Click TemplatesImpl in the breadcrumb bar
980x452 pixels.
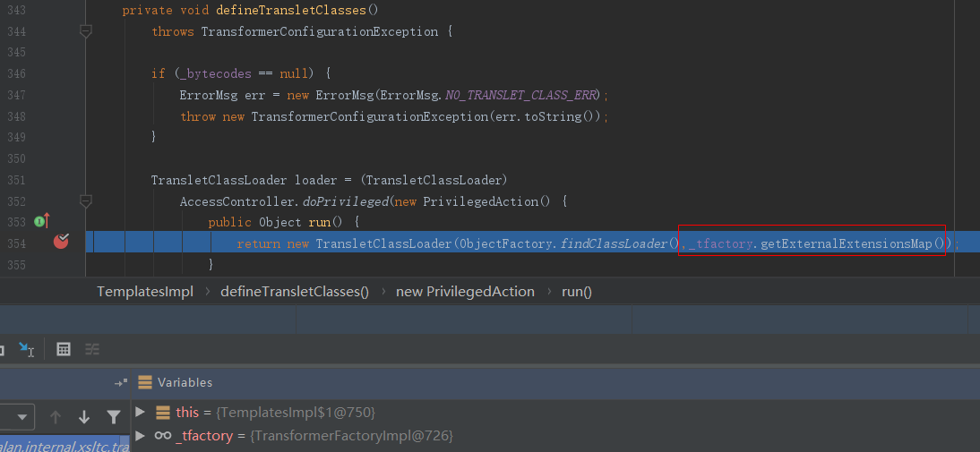(x=143, y=292)
